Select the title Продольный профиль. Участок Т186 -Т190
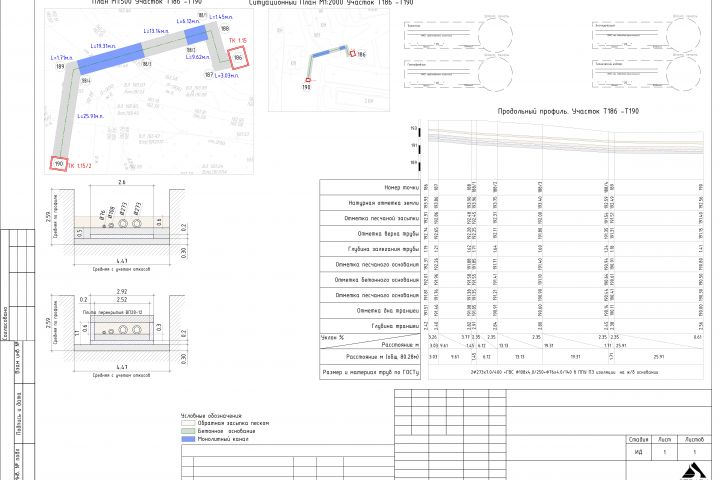 pyautogui.click(x=568, y=111)
